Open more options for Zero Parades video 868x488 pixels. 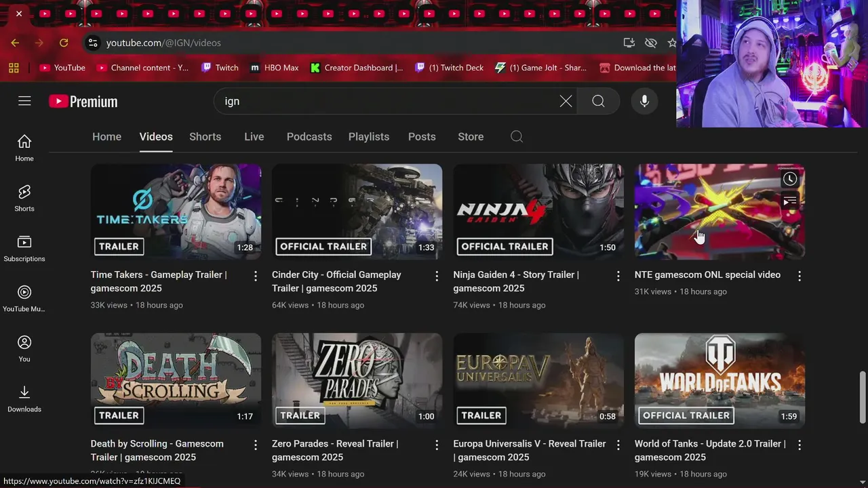437,445
